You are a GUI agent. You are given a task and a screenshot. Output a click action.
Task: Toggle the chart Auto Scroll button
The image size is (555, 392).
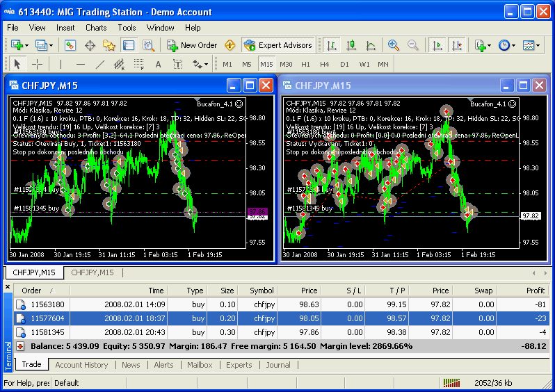[437, 45]
